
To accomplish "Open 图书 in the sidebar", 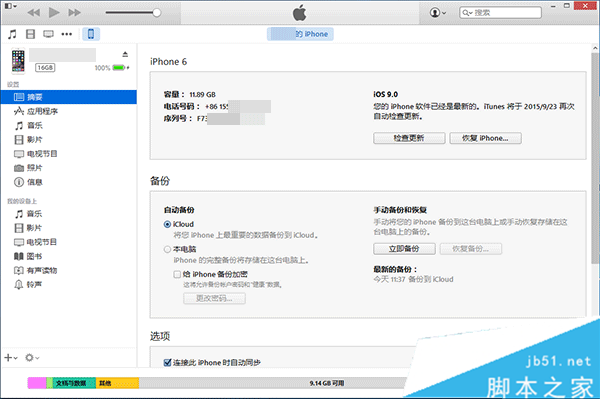I will (x=68, y=256).
